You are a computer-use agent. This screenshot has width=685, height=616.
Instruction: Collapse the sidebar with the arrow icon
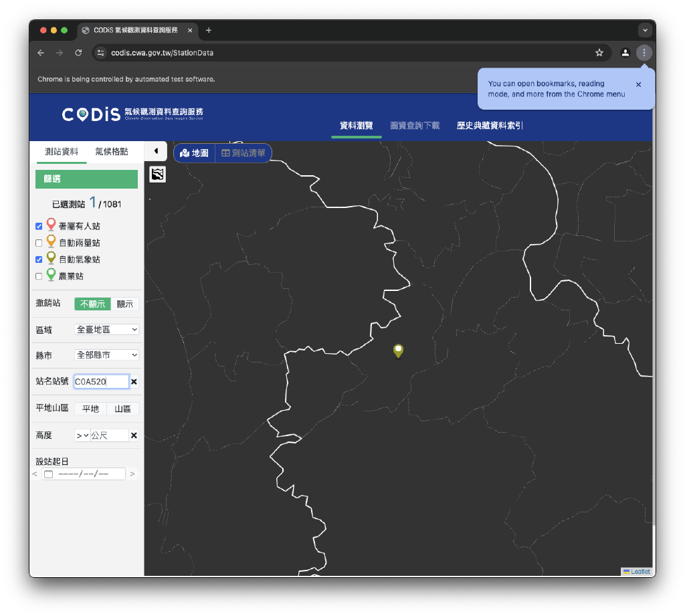[x=157, y=150]
